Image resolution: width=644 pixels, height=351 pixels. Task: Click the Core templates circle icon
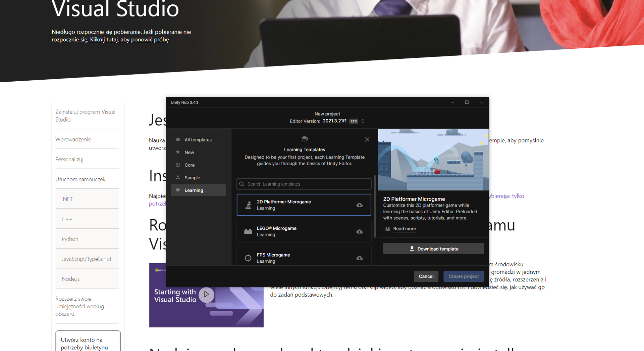pos(178,165)
